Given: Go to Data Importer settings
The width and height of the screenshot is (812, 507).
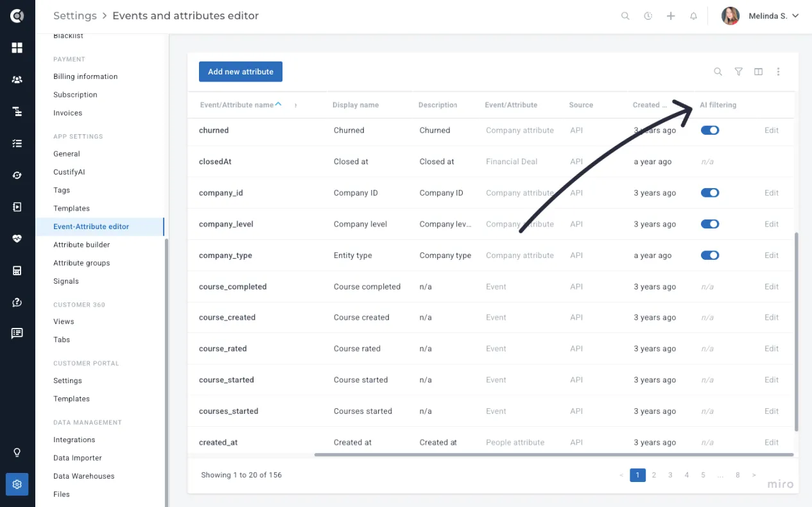Looking at the screenshot, I should point(78,458).
